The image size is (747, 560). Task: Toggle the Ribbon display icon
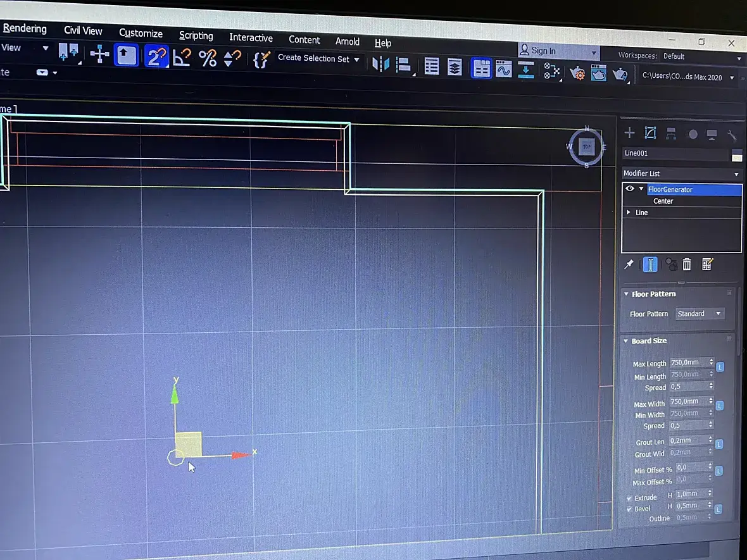click(x=480, y=68)
